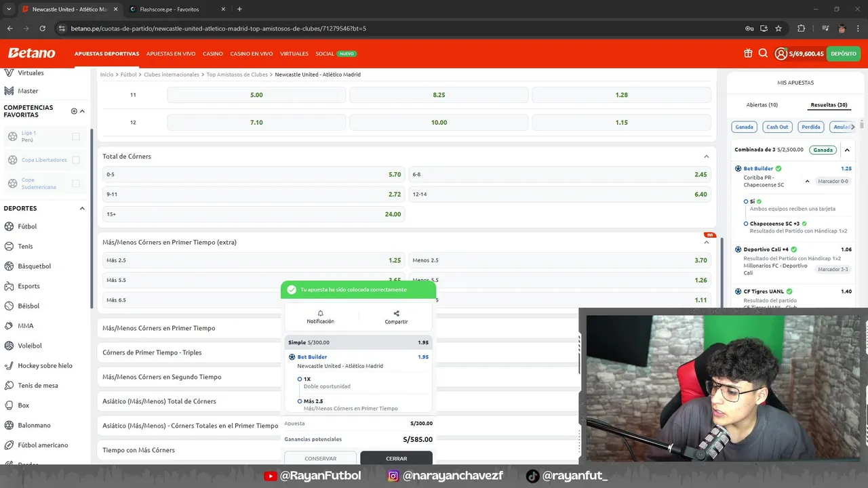Select corners 15+ odds 24.00

(x=254, y=214)
